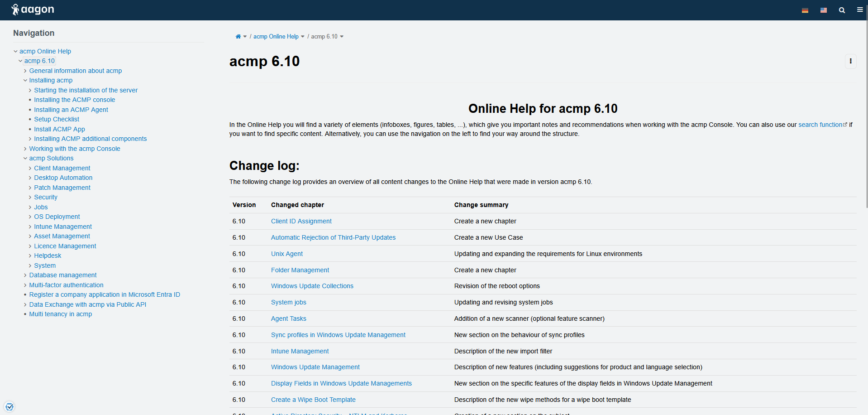Click the Online Help for acmp 6.10 heading
The width and height of the screenshot is (868, 415).
click(x=543, y=109)
